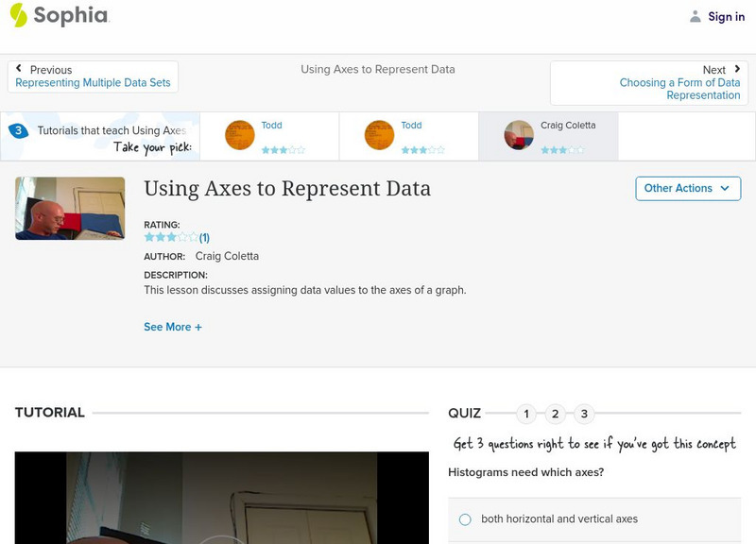Click the first Todd star rating
Viewport: 756px width, 544px height.
click(283, 150)
